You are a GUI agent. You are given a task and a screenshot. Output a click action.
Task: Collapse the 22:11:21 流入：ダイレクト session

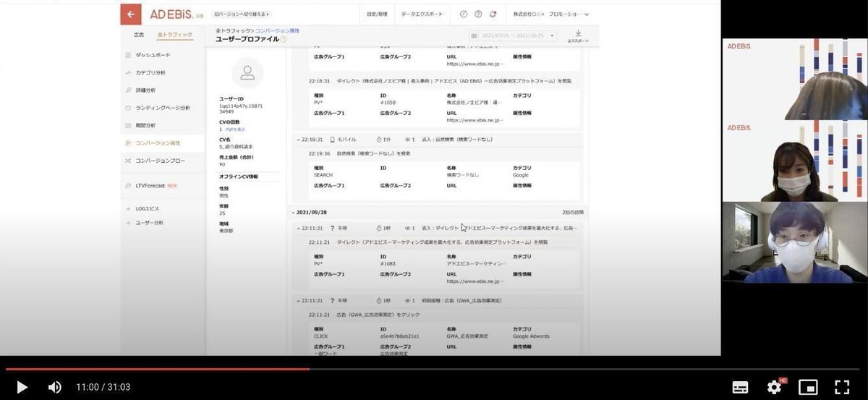pyautogui.click(x=299, y=228)
